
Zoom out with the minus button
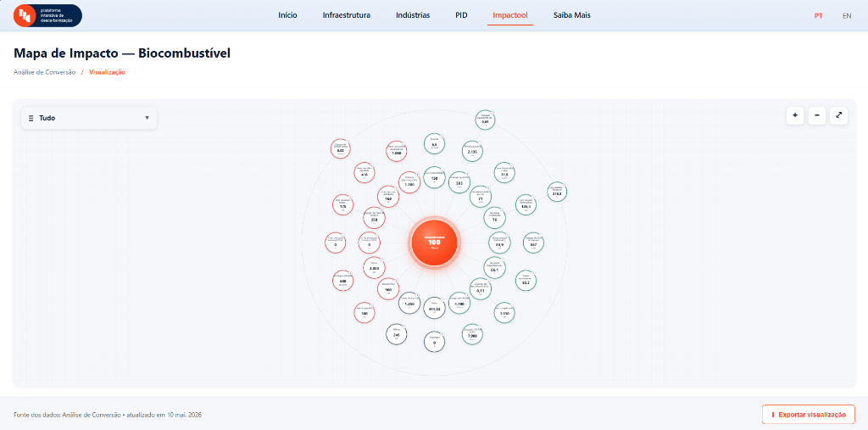tap(817, 115)
